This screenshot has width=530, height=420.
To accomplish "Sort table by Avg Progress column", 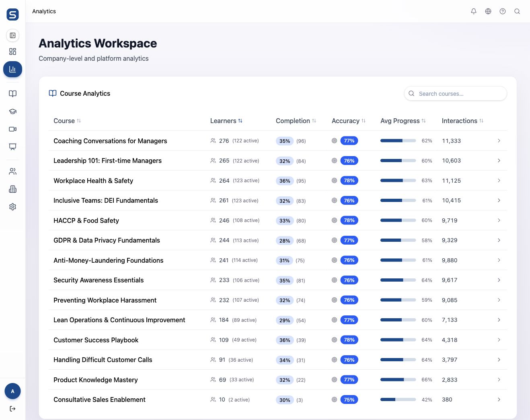I will point(403,121).
